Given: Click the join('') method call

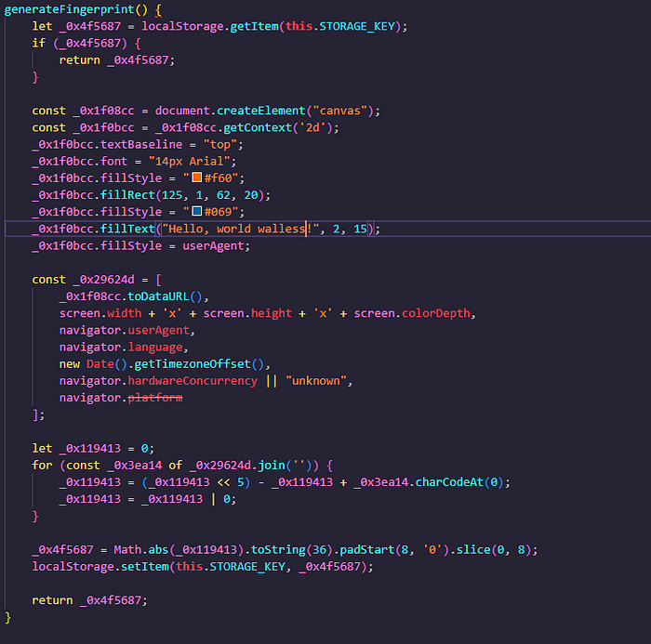Looking at the screenshot, I should (285, 466).
